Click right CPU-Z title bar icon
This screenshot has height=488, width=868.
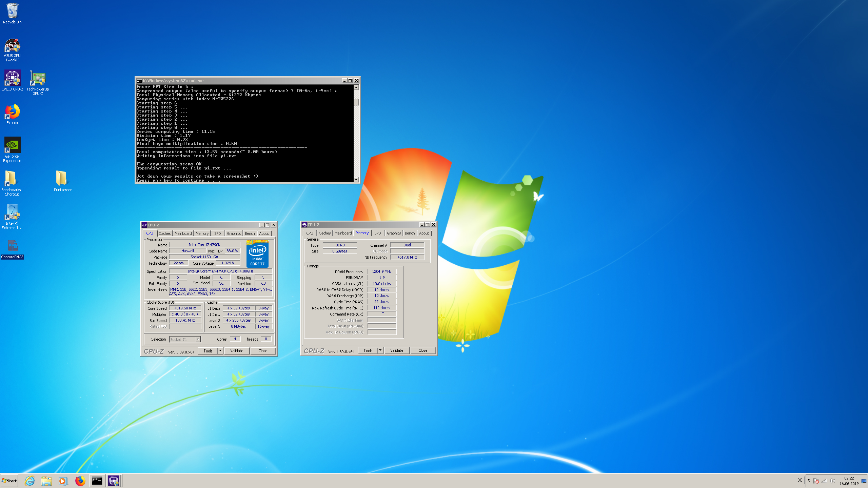tap(304, 225)
